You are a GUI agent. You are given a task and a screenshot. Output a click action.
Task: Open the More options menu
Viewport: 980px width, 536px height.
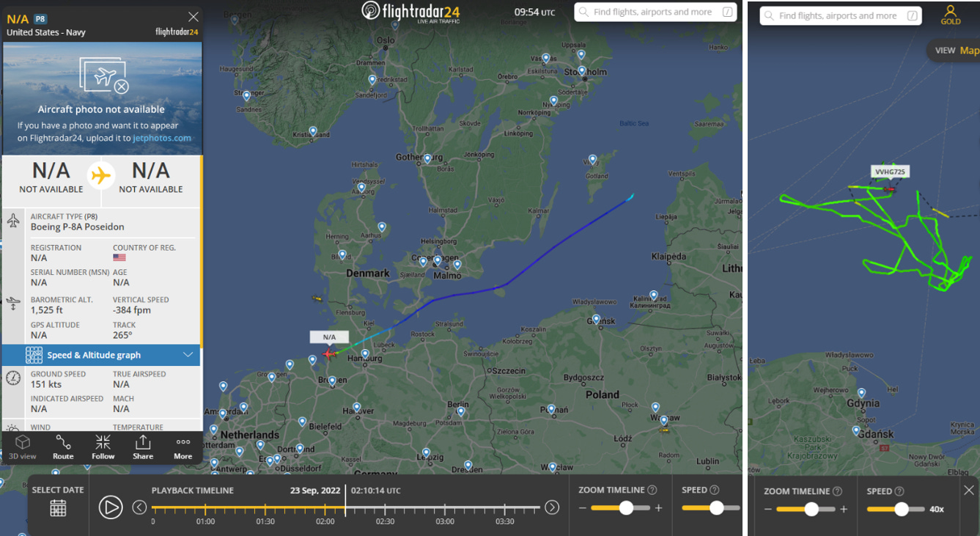click(183, 447)
